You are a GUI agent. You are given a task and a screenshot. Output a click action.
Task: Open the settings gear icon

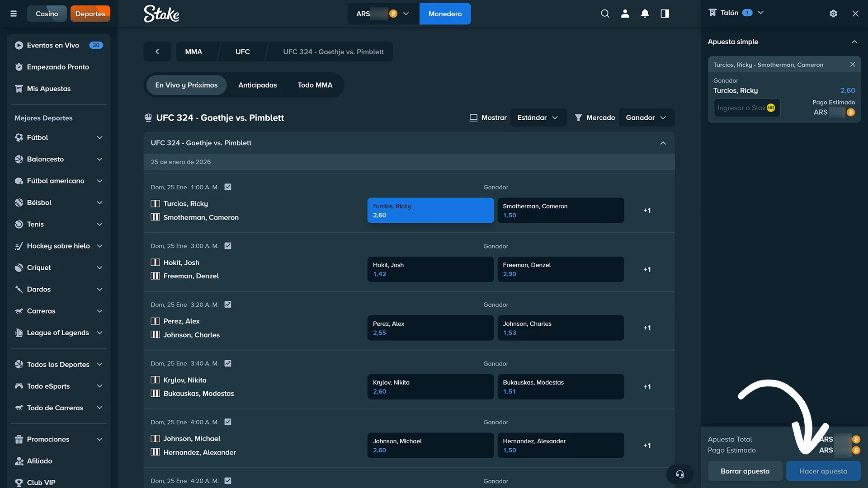point(833,14)
